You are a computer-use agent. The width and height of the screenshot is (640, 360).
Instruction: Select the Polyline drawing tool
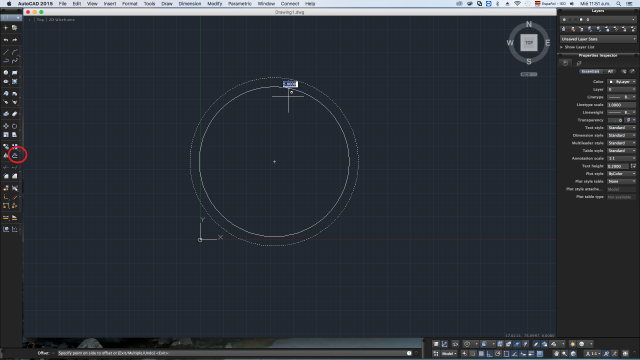pos(6,61)
